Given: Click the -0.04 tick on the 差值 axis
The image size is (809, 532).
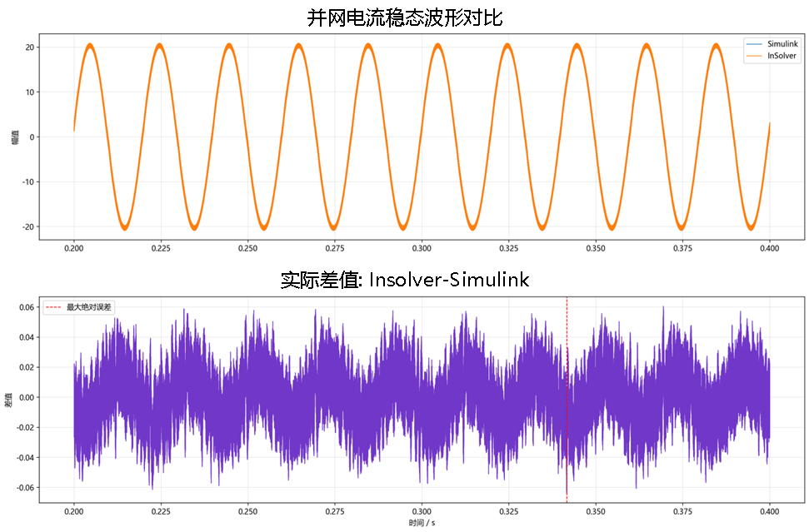Looking at the screenshot, I should pyautogui.click(x=25, y=458).
